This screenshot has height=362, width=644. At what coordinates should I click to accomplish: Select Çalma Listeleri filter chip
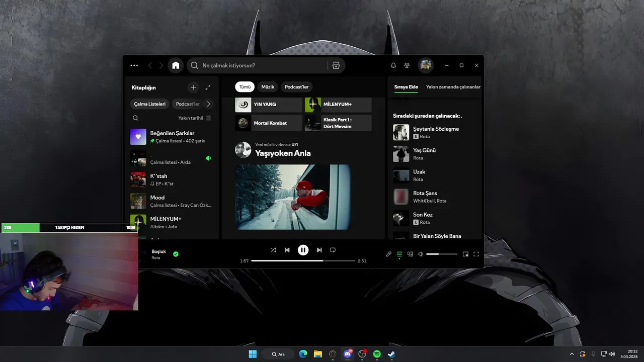[x=149, y=104]
